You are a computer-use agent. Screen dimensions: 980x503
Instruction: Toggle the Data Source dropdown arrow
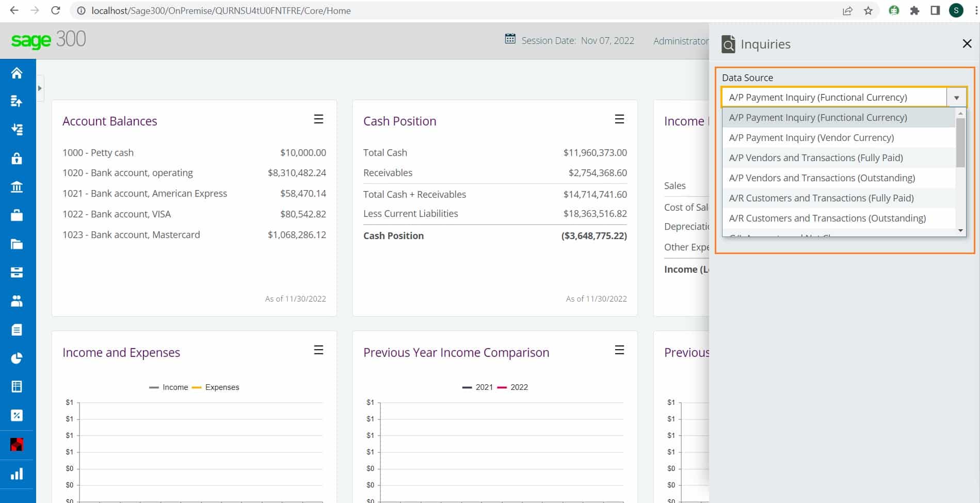(x=956, y=98)
